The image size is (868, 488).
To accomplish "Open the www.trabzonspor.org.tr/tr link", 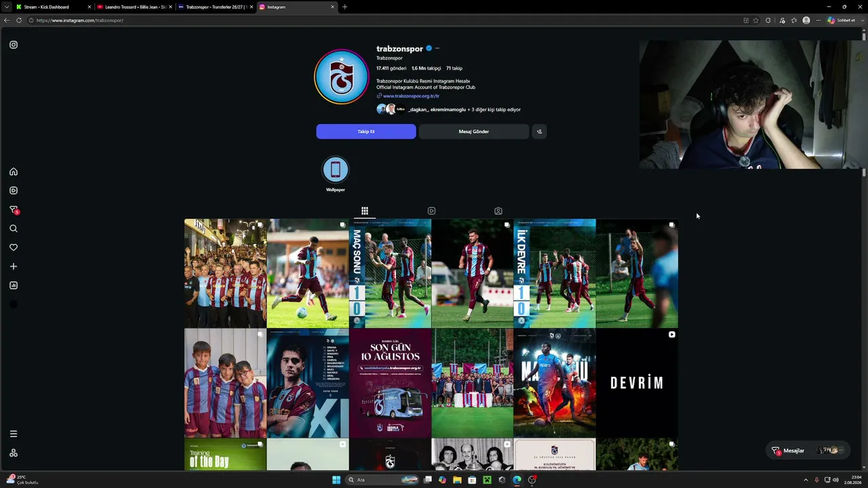I will pyautogui.click(x=411, y=96).
